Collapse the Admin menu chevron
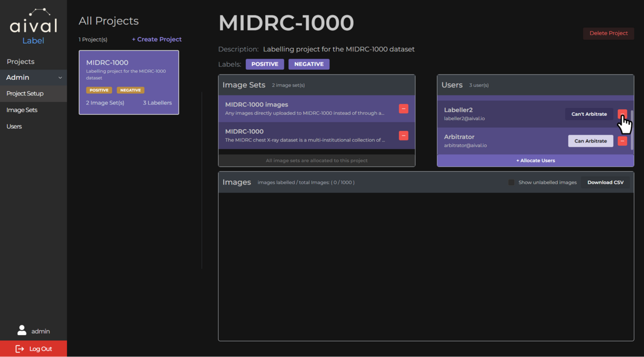Image resolution: width=644 pixels, height=357 pixels. 60,78
